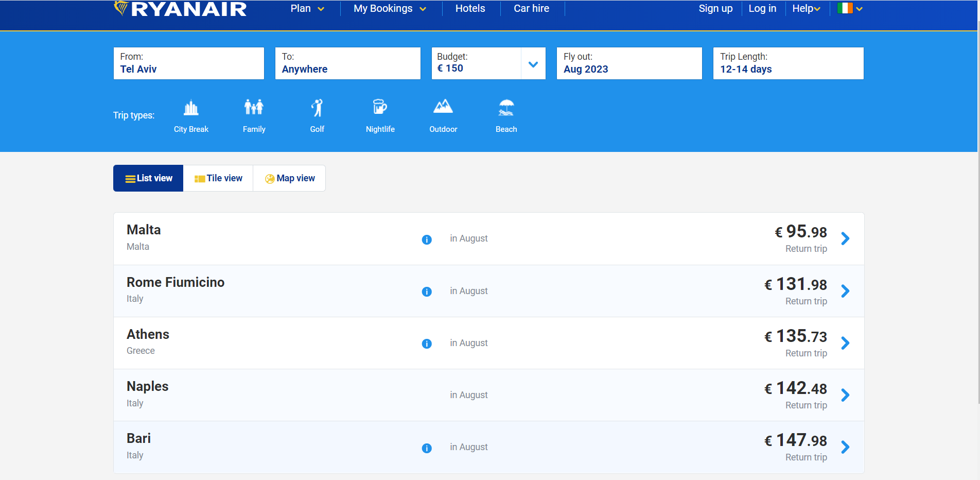Open the Fly out Aug 2023 selector
This screenshot has width=980, height=480.
click(x=629, y=63)
